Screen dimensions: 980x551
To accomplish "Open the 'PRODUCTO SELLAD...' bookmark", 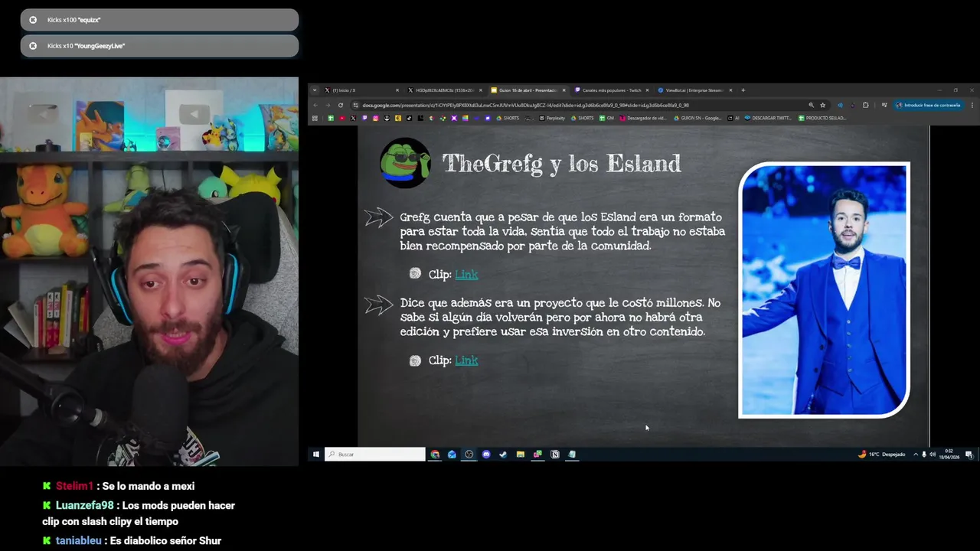I will point(822,118).
